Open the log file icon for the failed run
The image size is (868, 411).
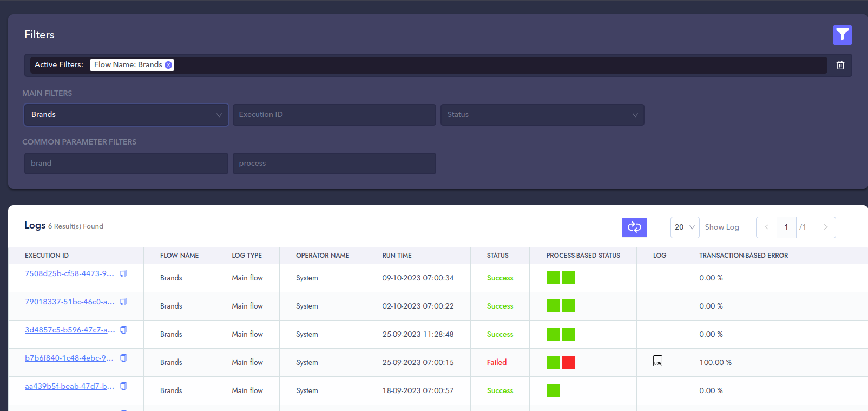657,361
